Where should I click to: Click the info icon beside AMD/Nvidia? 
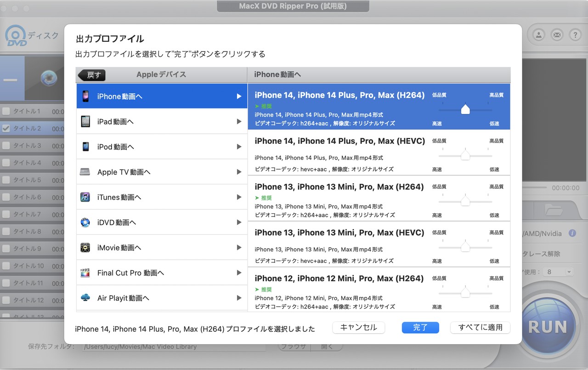(572, 233)
